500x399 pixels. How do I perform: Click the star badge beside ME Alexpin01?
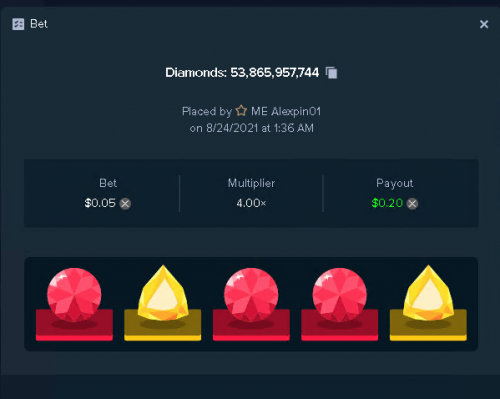click(241, 111)
